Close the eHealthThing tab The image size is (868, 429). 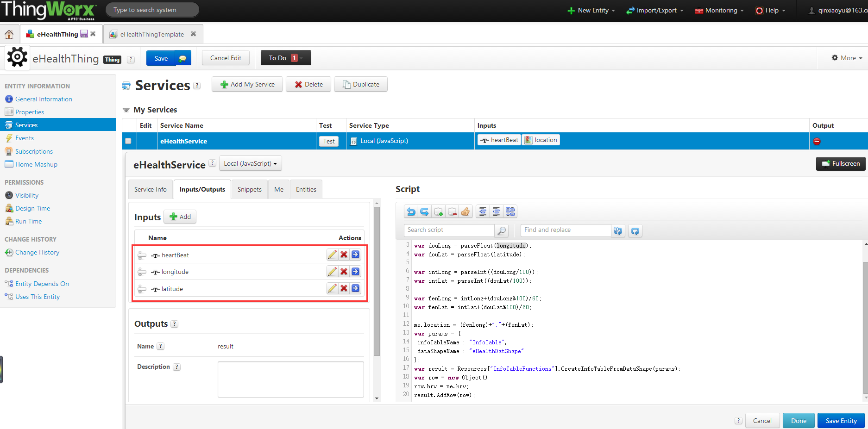(x=93, y=34)
